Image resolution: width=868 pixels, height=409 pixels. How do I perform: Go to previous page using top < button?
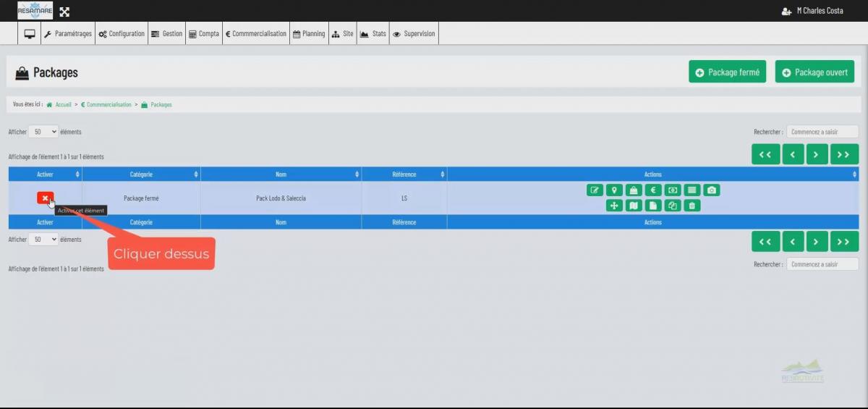793,154
